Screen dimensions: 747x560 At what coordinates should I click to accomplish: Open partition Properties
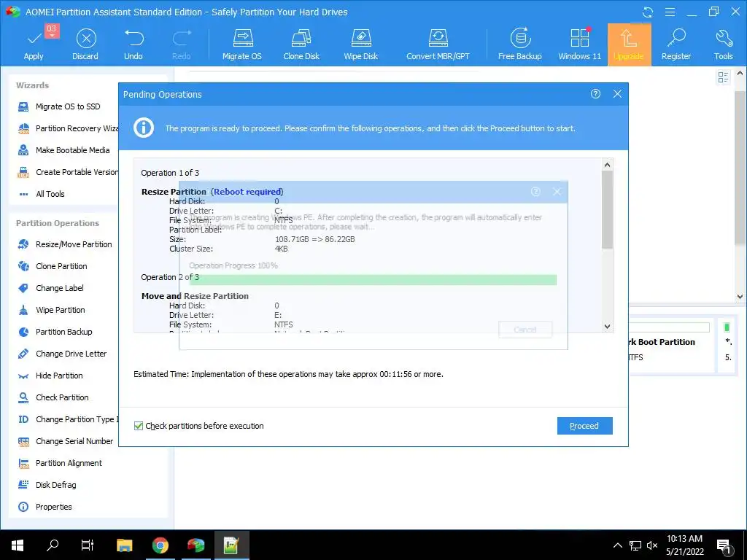coord(44,507)
